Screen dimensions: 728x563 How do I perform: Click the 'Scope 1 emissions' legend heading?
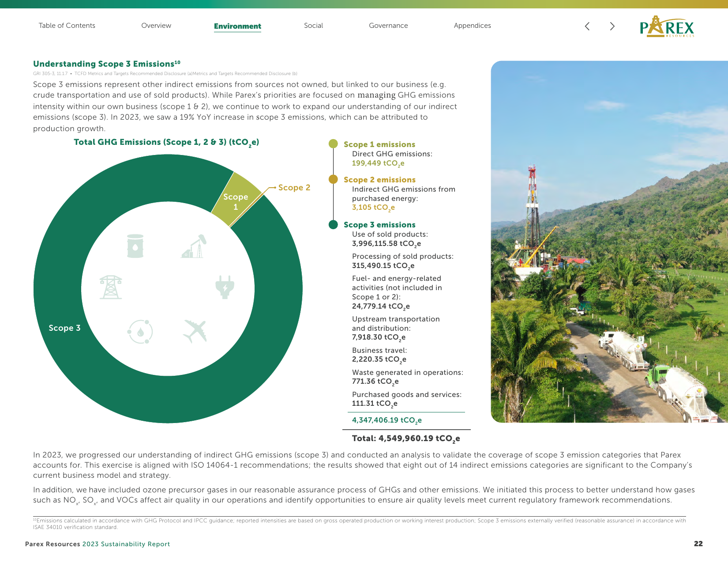(x=379, y=144)
